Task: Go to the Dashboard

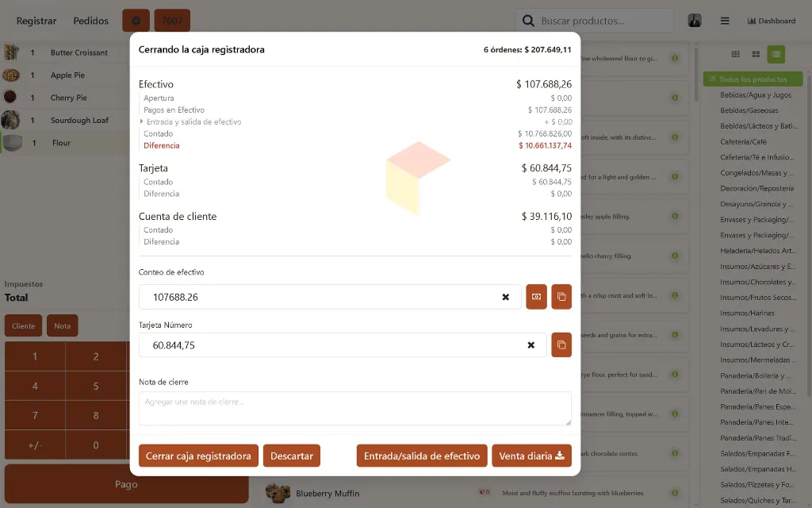Action: [771, 21]
